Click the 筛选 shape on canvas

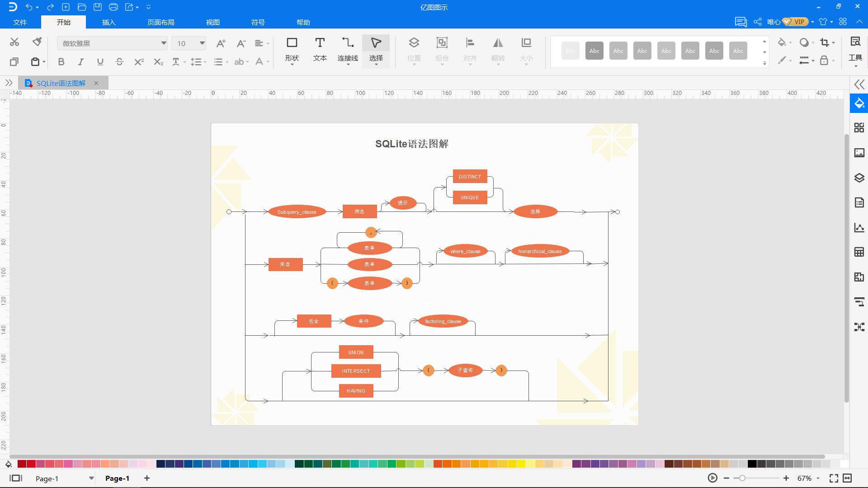359,211
